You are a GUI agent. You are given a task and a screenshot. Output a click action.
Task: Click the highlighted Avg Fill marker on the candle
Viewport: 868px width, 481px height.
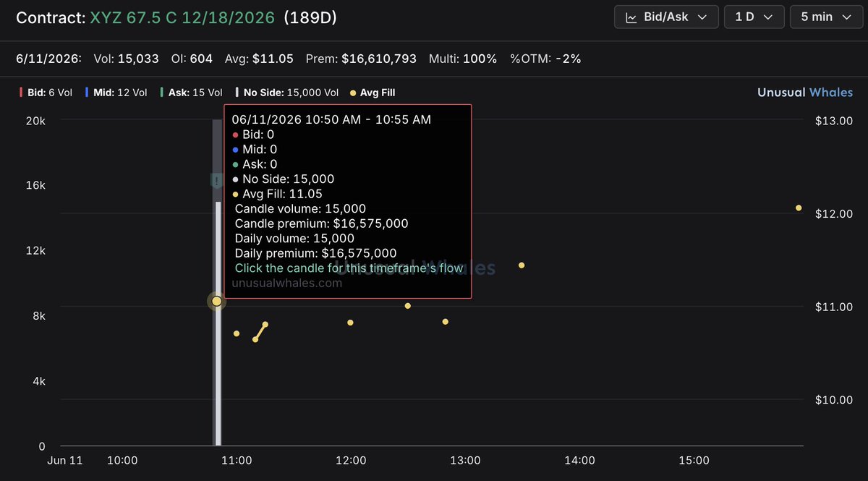pos(216,301)
